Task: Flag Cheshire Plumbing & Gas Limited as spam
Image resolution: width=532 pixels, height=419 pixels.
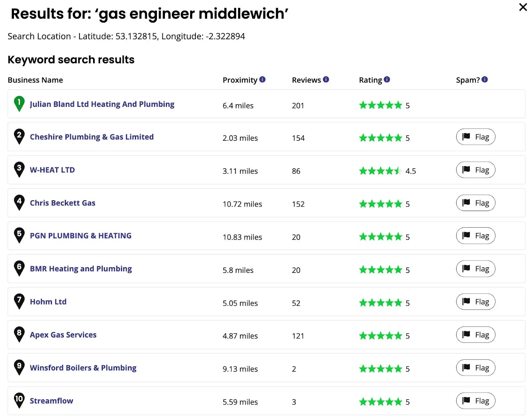Action: (475, 137)
